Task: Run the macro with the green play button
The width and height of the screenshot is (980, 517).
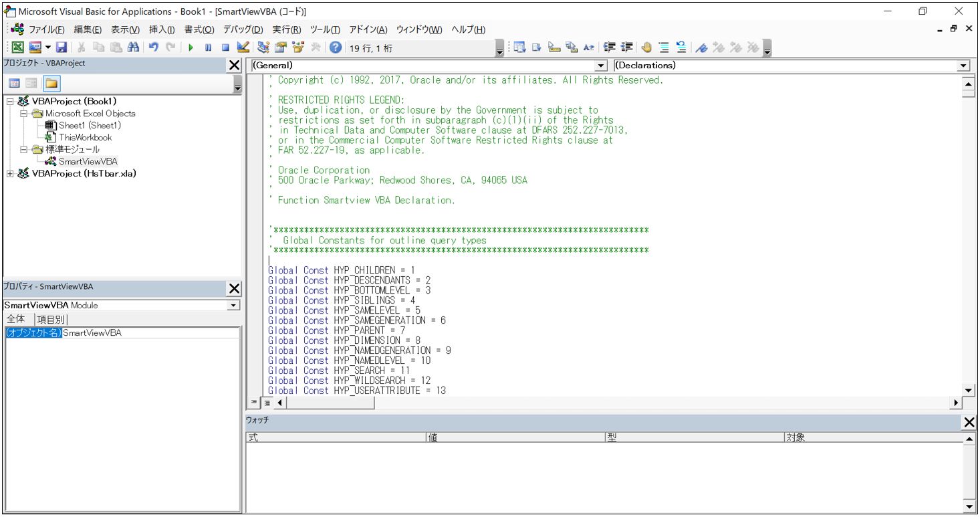Action: [x=191, y=47]
